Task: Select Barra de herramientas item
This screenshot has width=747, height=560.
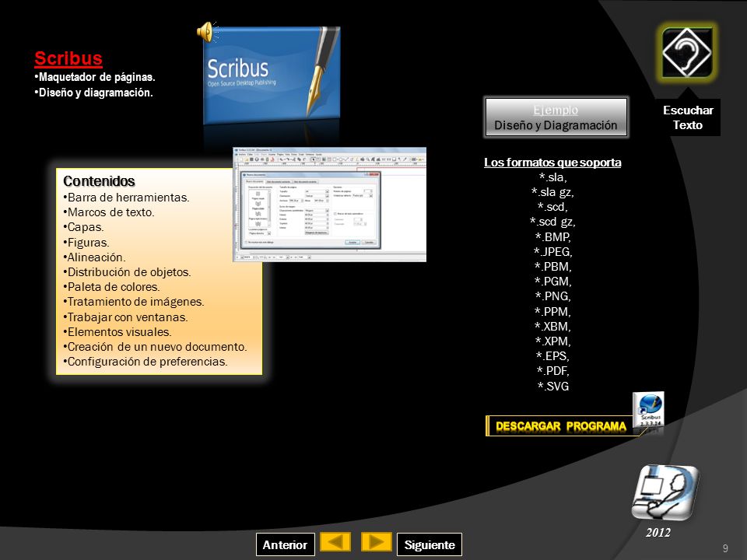Action: [x=126, y=197]
